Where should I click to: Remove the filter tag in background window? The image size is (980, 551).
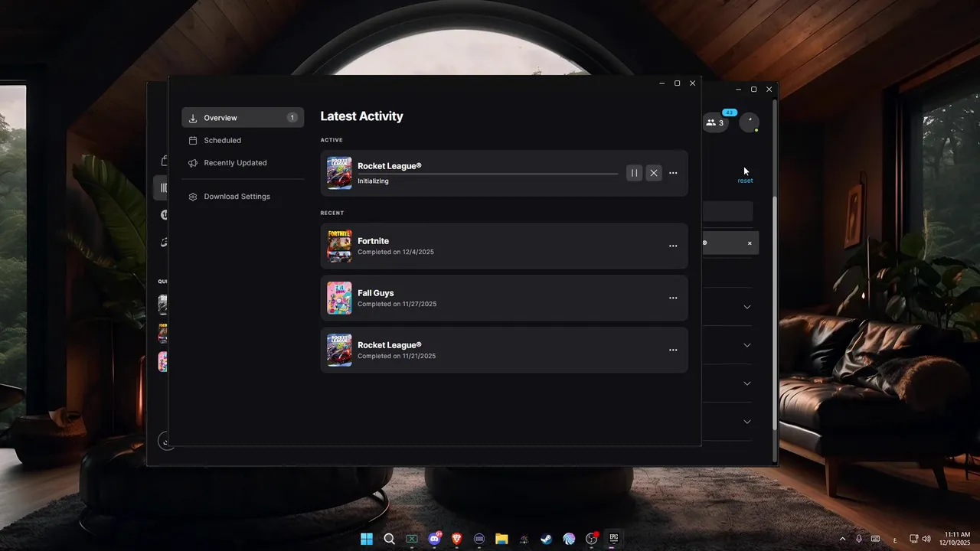click(x=750, y=243)
